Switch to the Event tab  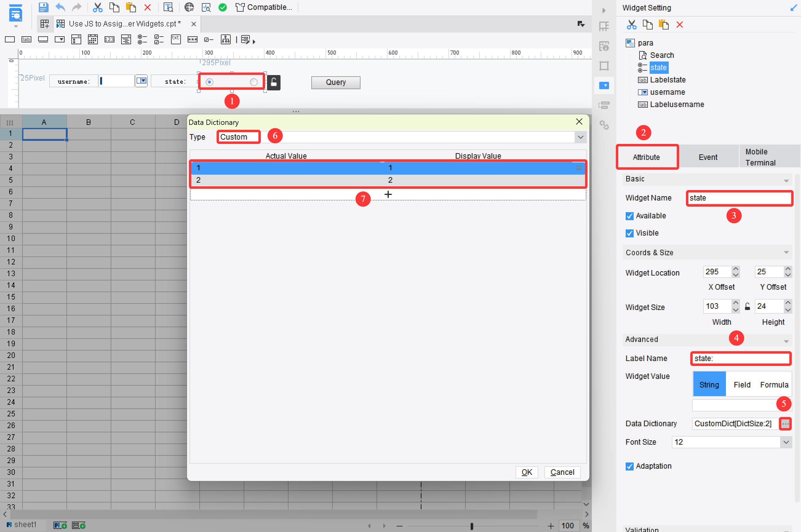click(708, 157)
